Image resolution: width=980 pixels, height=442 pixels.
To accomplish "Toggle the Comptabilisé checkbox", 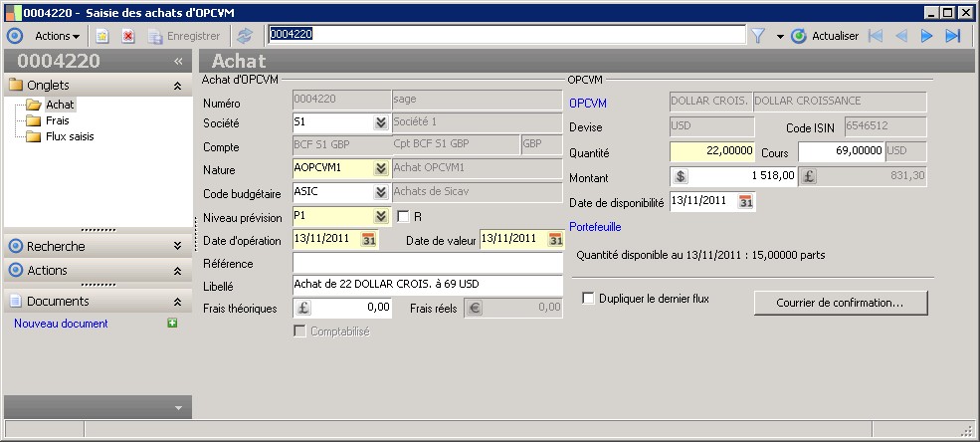I will pyautogui.click(x=300, y=331).
